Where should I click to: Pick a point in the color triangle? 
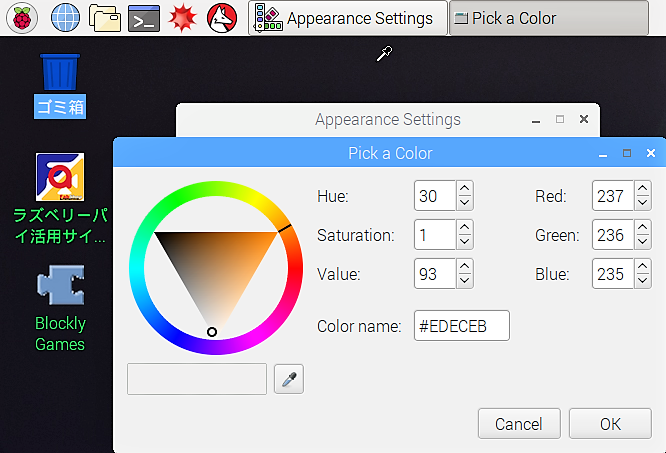pyautogui.click(x=214, y=265)
